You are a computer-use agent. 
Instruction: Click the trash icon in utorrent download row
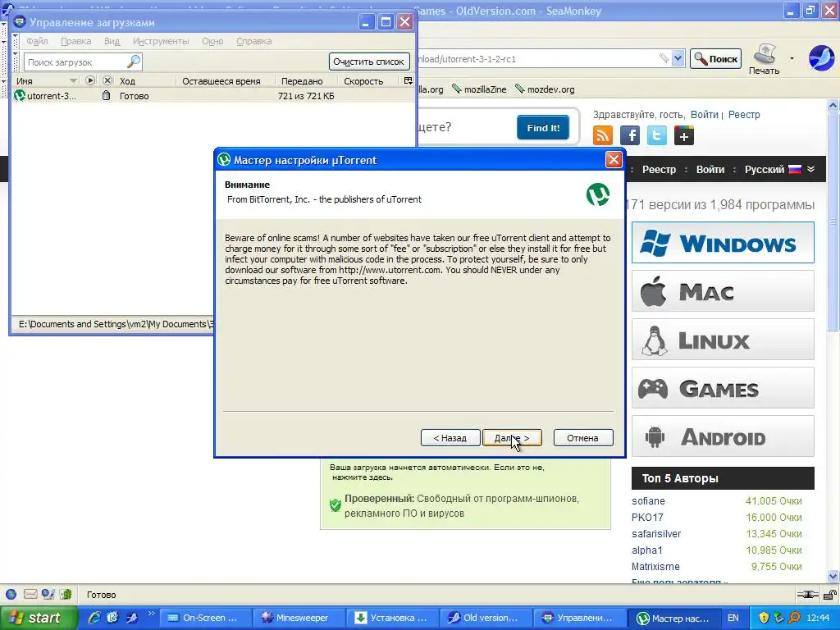[106, 95]
